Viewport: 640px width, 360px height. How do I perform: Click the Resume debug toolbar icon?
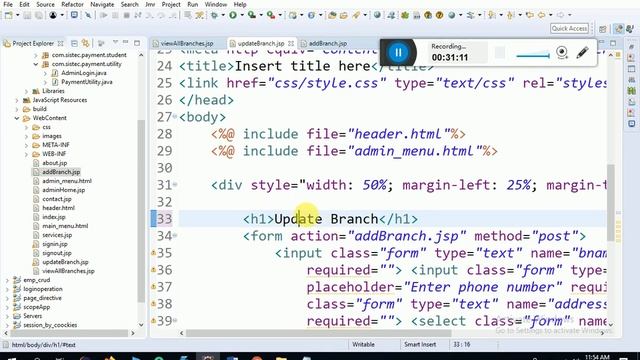tap(104, 15)
